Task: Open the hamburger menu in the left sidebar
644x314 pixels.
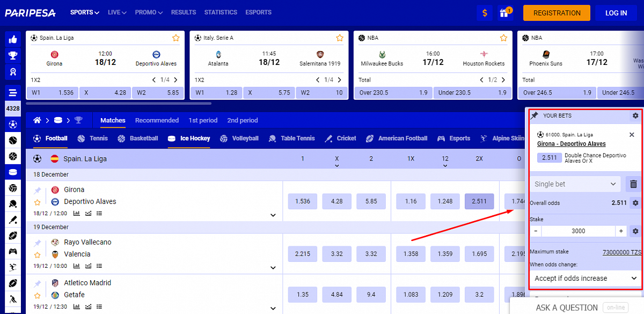Action: pos(13,92)
